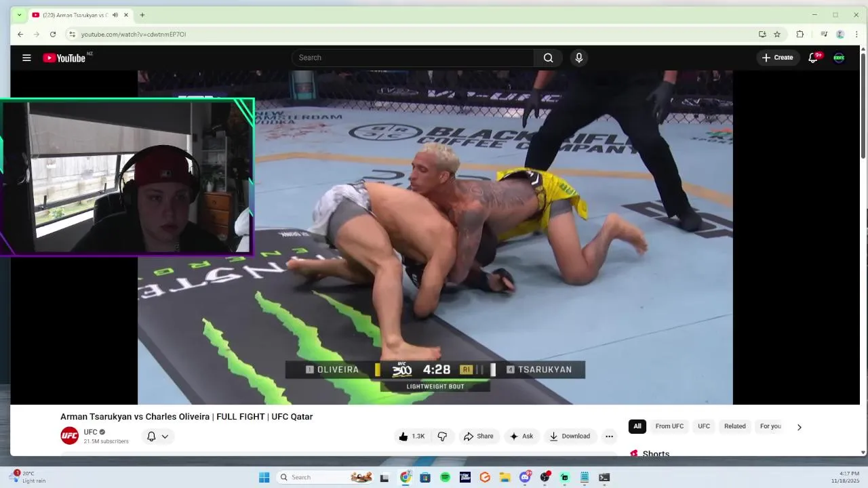Open media controls icon in Chrome toolbar
This screenshot has height=488, width=868.
point(824,34)
